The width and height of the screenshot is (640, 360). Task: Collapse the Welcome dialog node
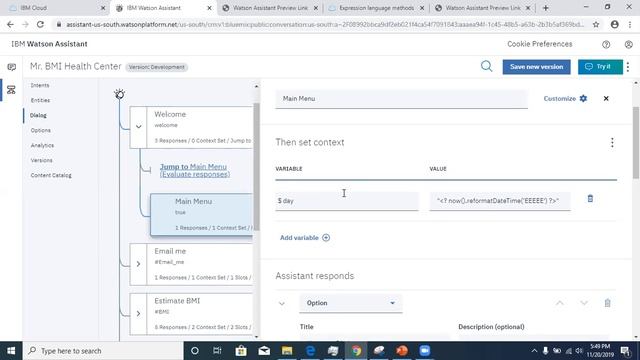pos(138,127)
